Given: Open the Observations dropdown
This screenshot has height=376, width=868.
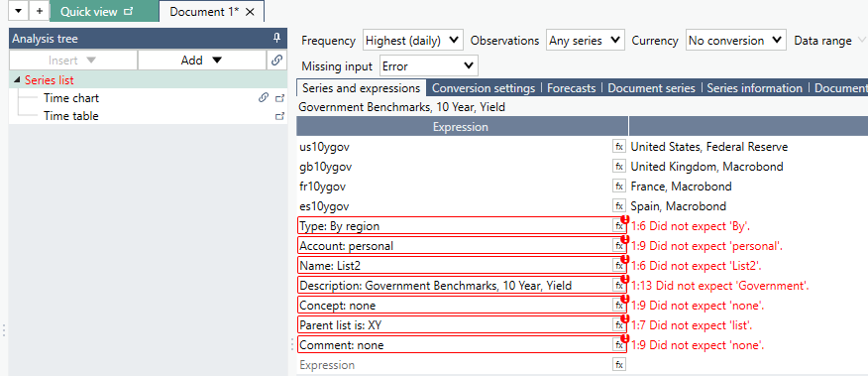Looking at the screenshot, I should pyautogui.click(x=586, y=41).
